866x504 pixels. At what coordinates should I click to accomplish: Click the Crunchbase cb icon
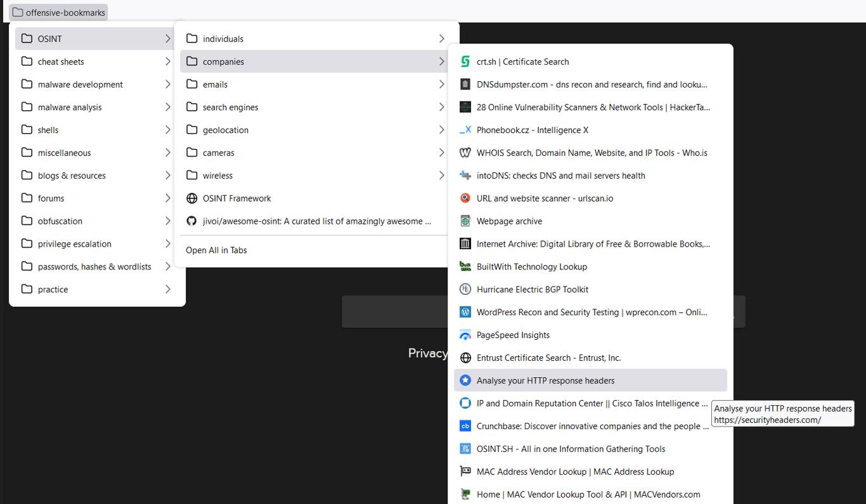point(465,427)
